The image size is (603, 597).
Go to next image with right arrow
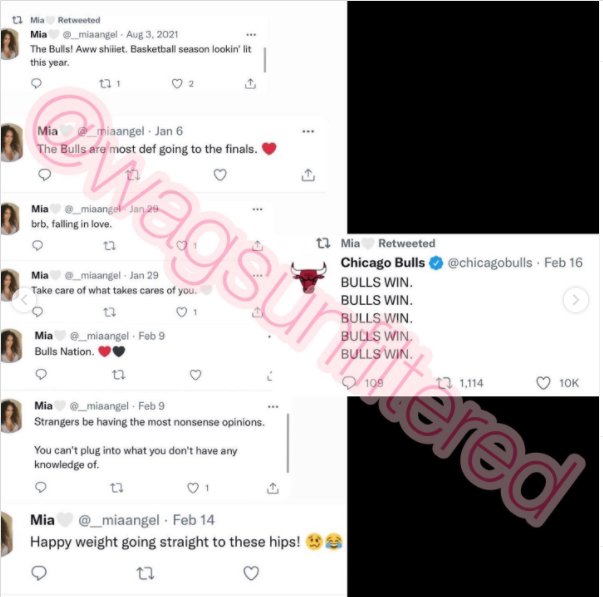(576, 300)
